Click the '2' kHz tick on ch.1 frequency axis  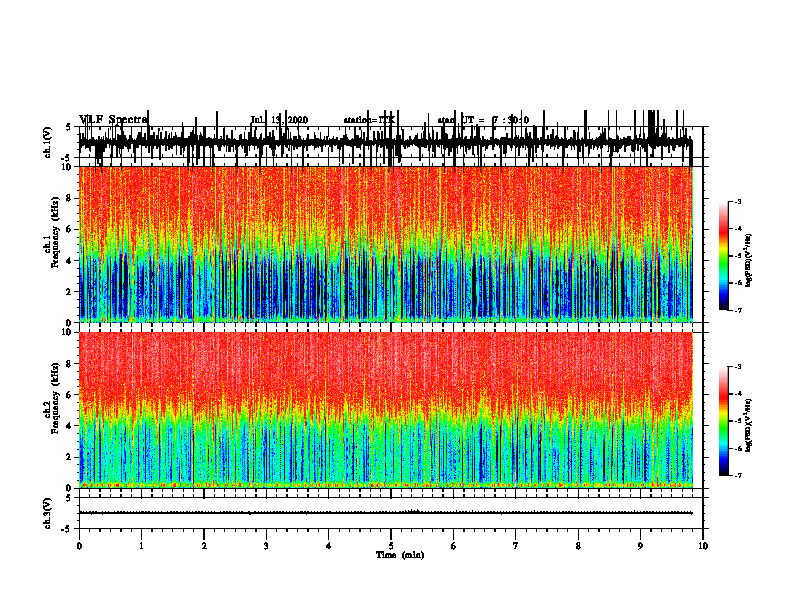click(70, 292)
